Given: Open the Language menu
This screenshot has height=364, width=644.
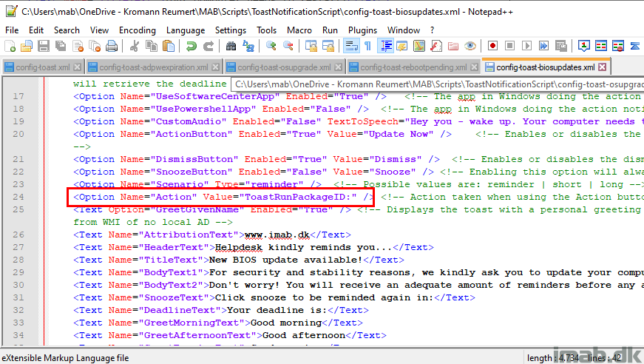Looking at the screenshot, I should pos(186,30).
